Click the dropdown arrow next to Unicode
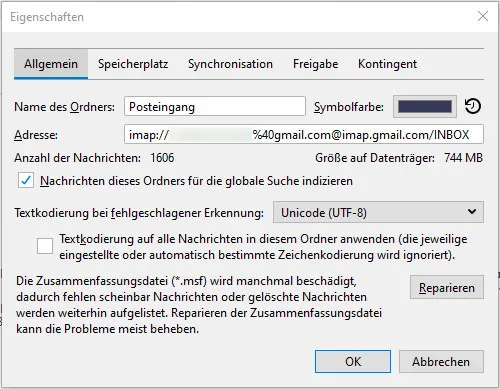This screenshot has height=389, width=500. (x=472, y=212)
